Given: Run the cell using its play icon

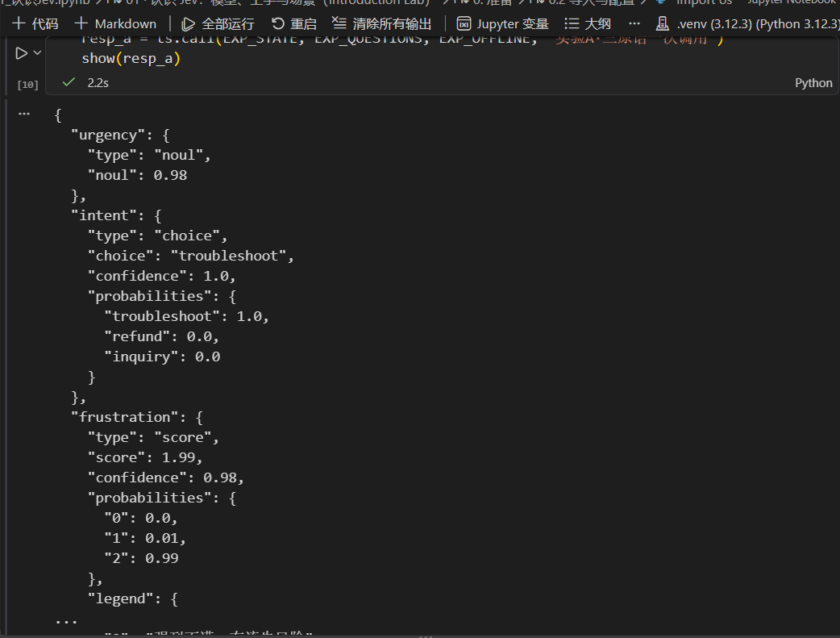Looking at the screenshot, I should (x=21, y=53).
